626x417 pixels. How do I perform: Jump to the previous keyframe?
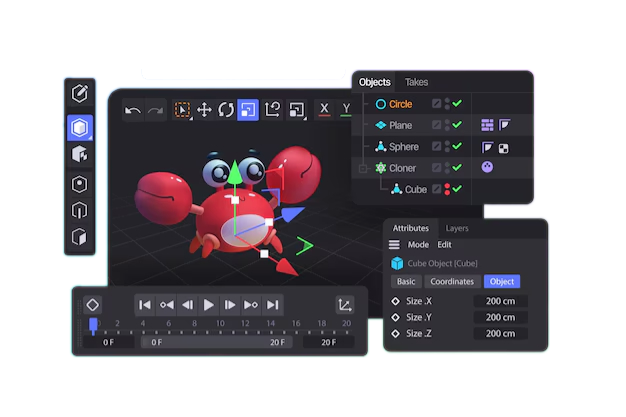point(166,305)
